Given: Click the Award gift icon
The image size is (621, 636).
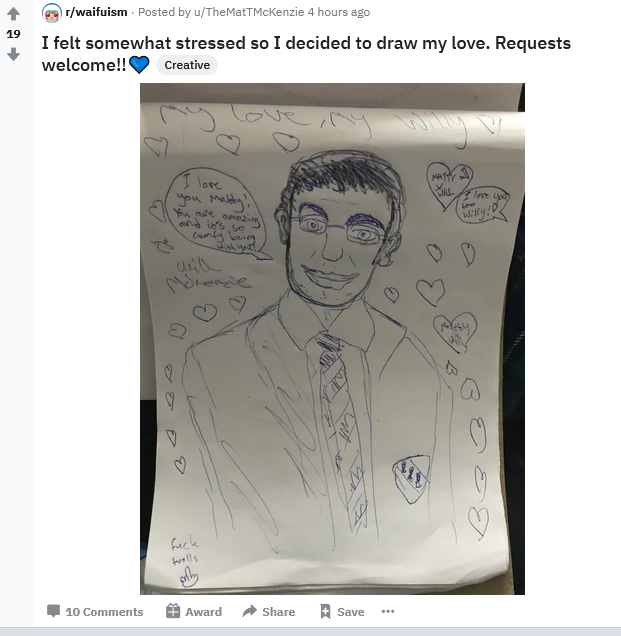Looking at the screenshot, I should click(x=173, y=611).
